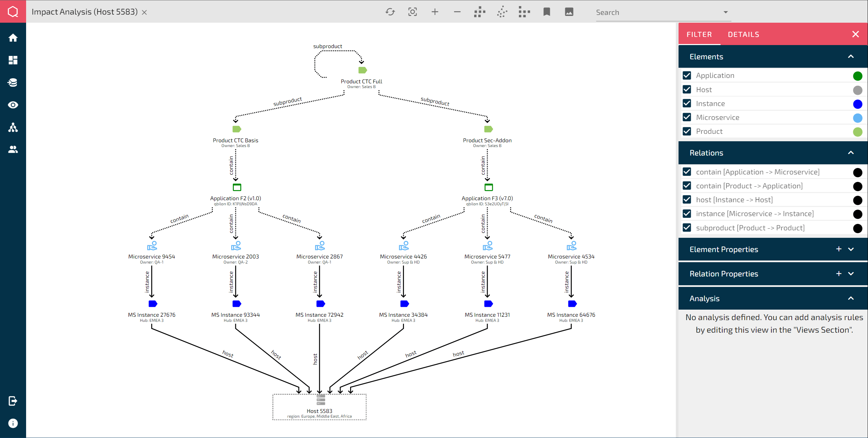Select the Filter tab
868x438 pixels.
[x=699, y=34]
